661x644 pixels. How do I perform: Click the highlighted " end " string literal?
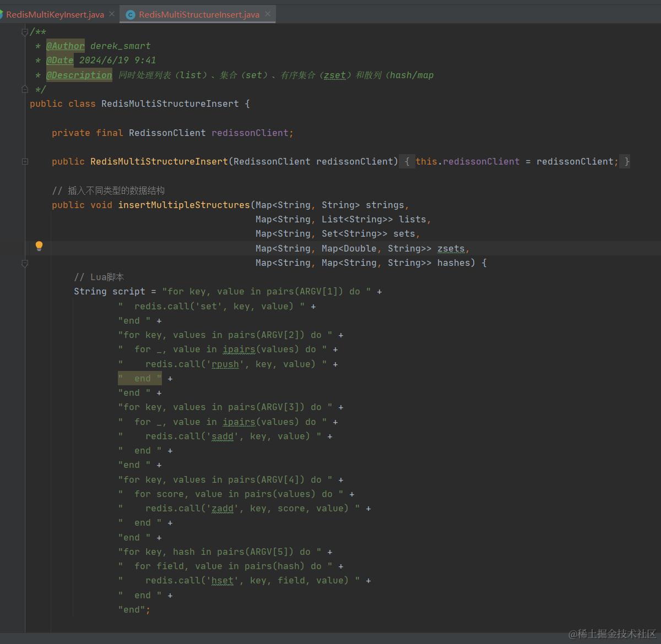140,378
